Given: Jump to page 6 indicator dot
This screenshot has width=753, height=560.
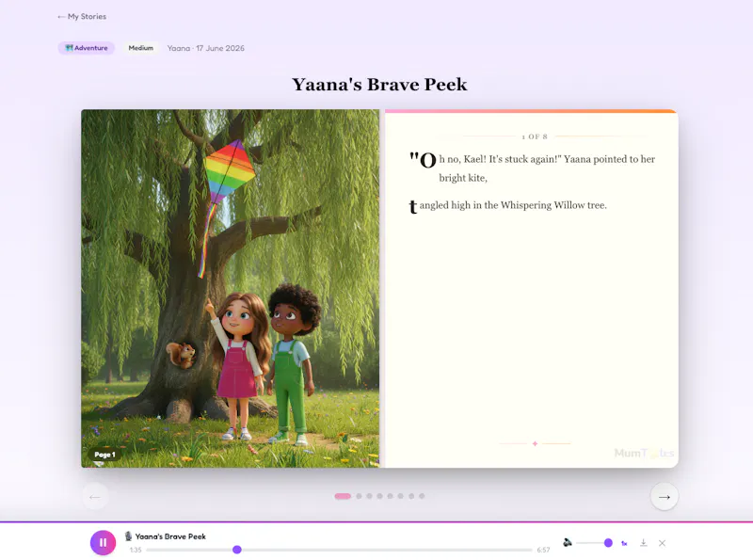Looking at the screenshot, I should 401,496.
